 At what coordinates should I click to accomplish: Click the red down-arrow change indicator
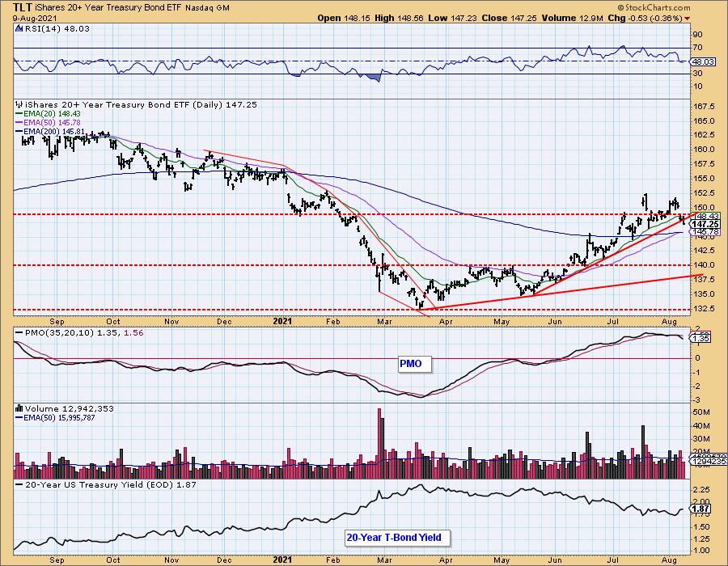687,19
